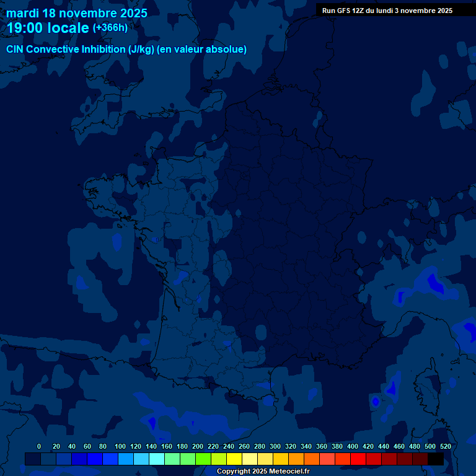Pick the cyan swatch between 140 and 160
The height and width of the screenshot is (476, 476).
(157, 459)
